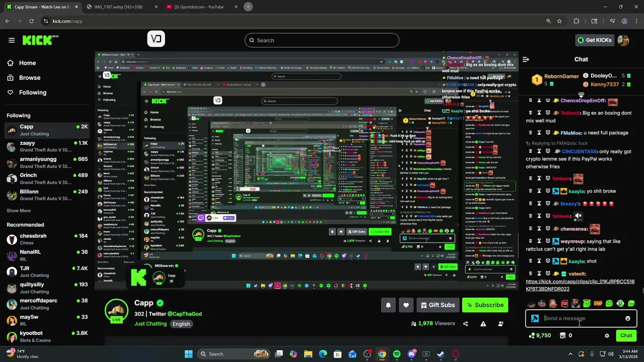Click the green Subscribe button

[485, 305]
